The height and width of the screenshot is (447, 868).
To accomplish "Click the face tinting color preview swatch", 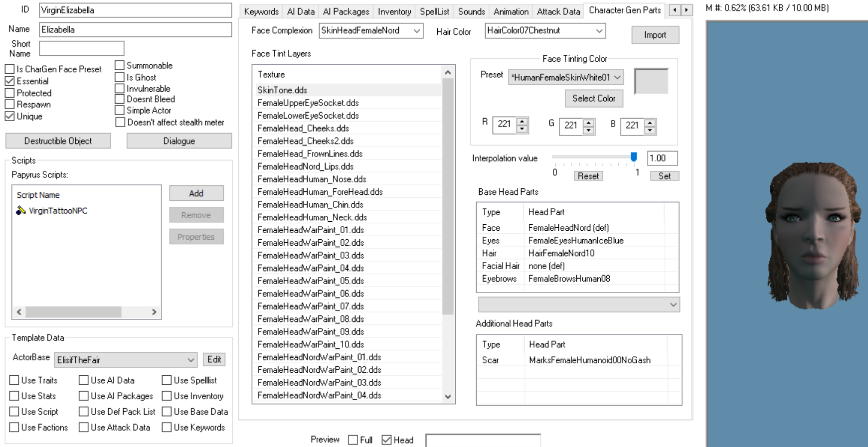I will tap(651, 81).
